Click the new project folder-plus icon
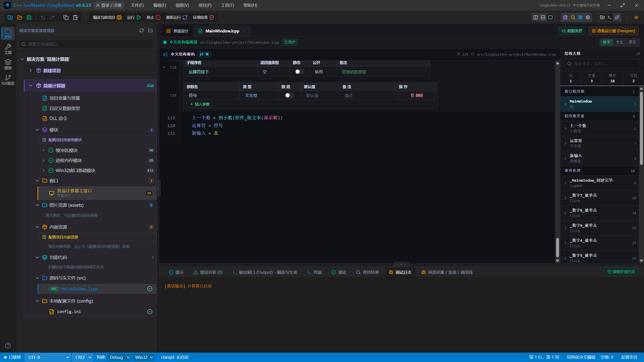This screenshot has height=362, width=644. [10, 17]
